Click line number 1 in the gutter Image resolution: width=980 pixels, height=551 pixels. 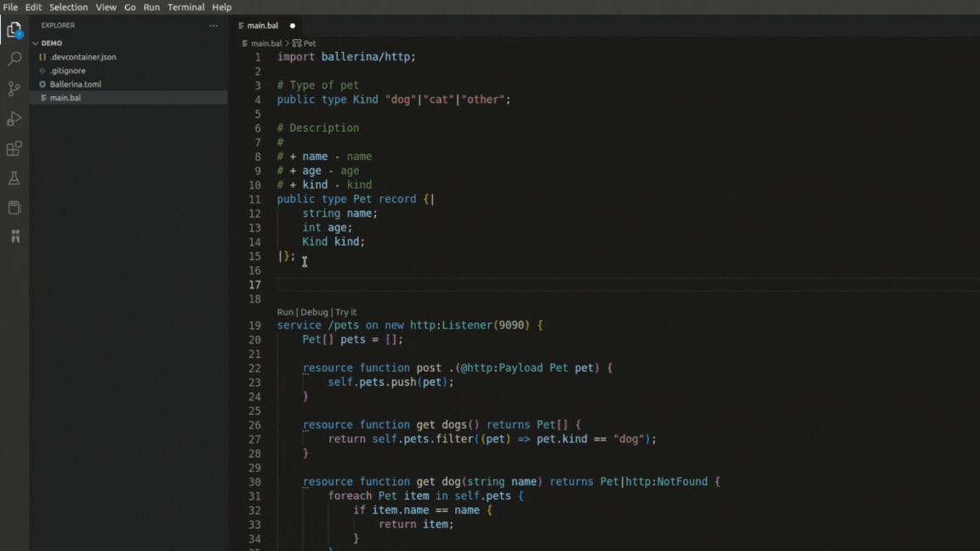(x=257, y=57)
